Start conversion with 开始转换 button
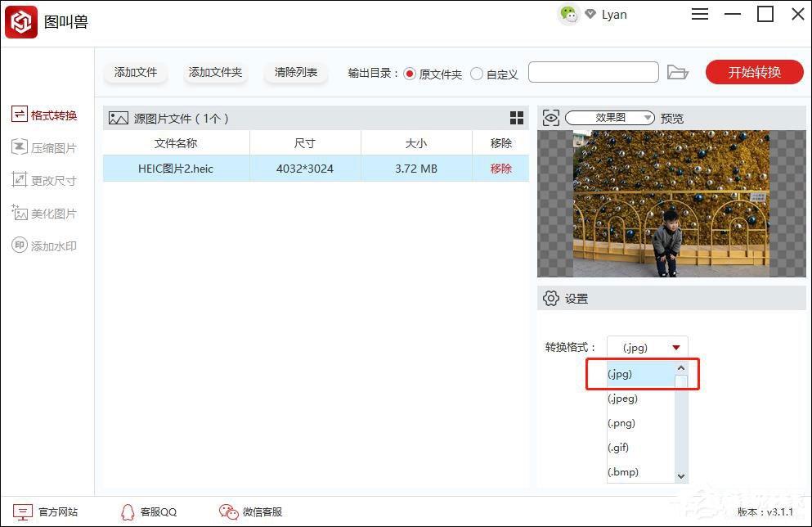The height and width of the screenshot is (527, 812). tap(755, 72)
